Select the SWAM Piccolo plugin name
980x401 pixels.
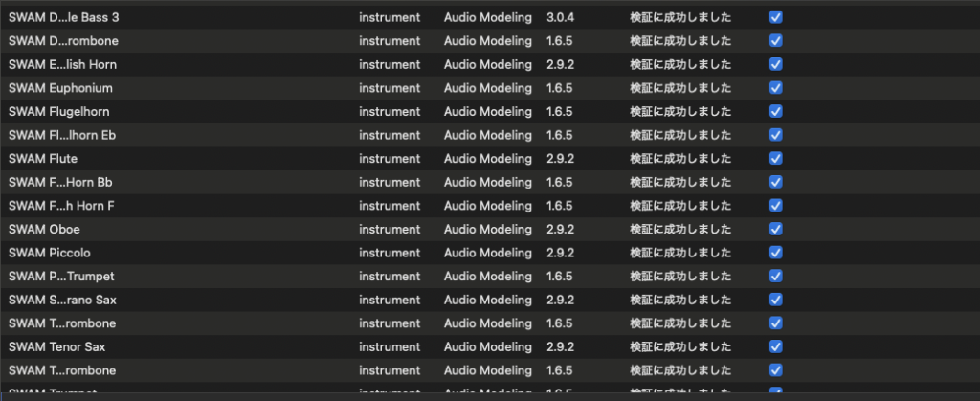click(50, 253)
